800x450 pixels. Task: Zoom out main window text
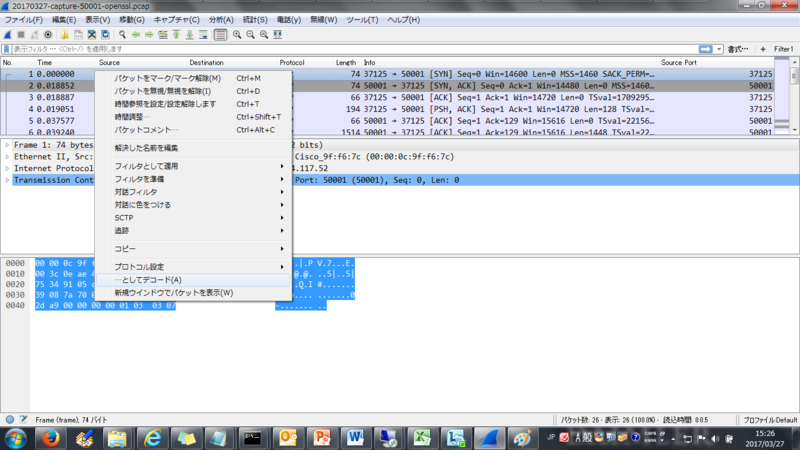click(251, 35)
